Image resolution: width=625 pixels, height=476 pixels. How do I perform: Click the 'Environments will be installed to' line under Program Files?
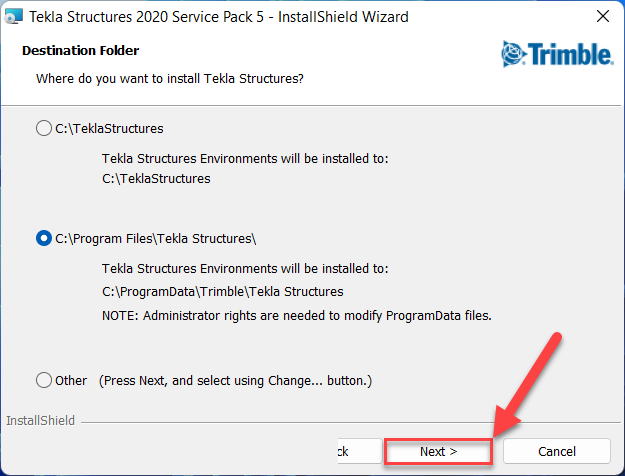coord(245,269)
